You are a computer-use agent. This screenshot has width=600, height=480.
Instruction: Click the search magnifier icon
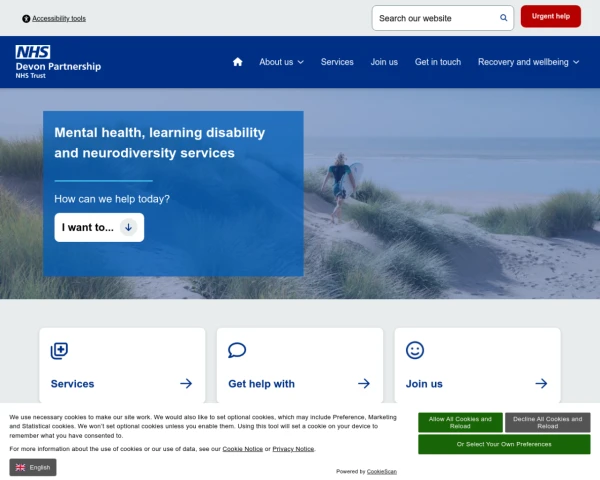coord(504,18)
